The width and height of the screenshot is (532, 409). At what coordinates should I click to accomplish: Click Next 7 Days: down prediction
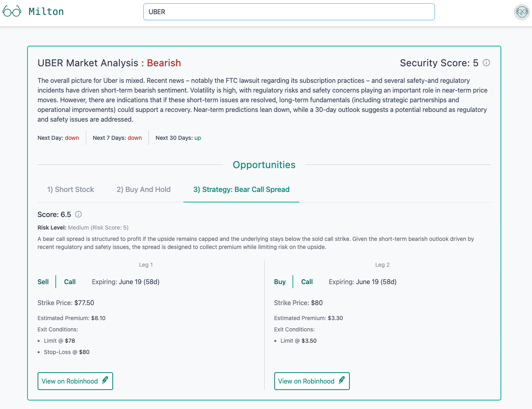pos(117,138)
